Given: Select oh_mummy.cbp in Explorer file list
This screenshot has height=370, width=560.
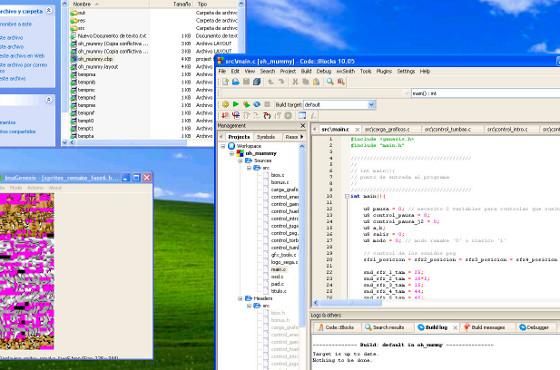Looking at the screenshot, I should 95,59.
